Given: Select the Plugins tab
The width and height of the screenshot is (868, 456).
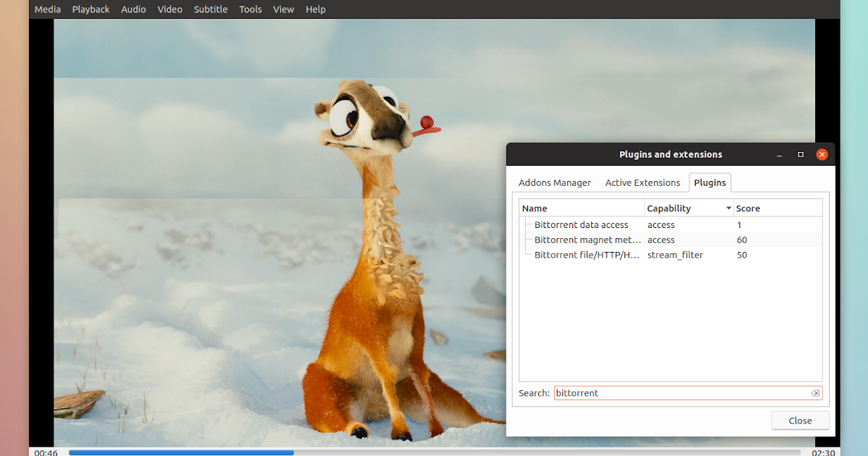Looking at the screenshot, I should 710,182.
